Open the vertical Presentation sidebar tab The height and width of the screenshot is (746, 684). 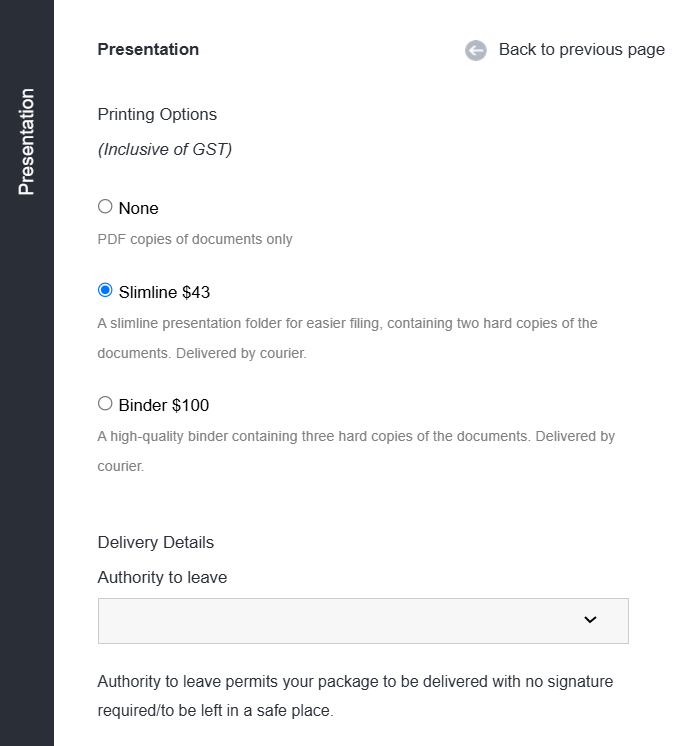(x=27, y=142)
